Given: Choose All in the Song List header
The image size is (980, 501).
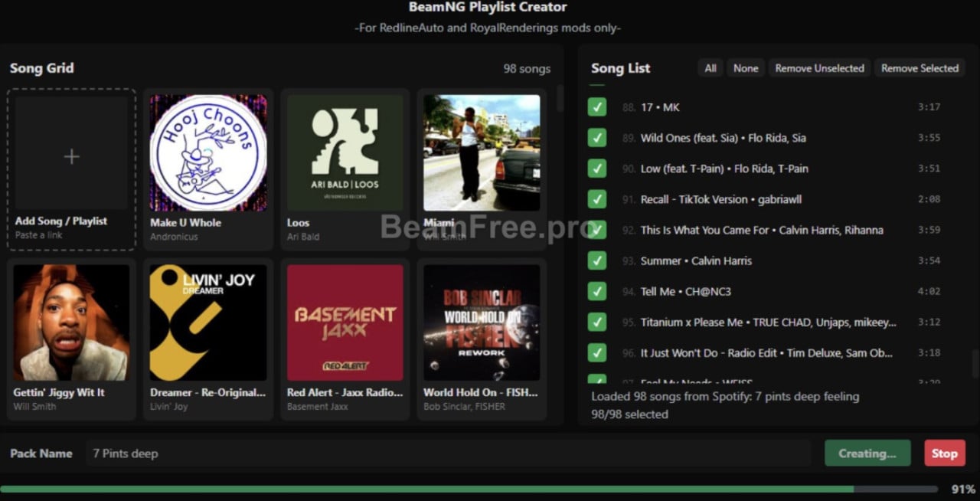Looking at the screenshot, I should click(x=710, y=68).
